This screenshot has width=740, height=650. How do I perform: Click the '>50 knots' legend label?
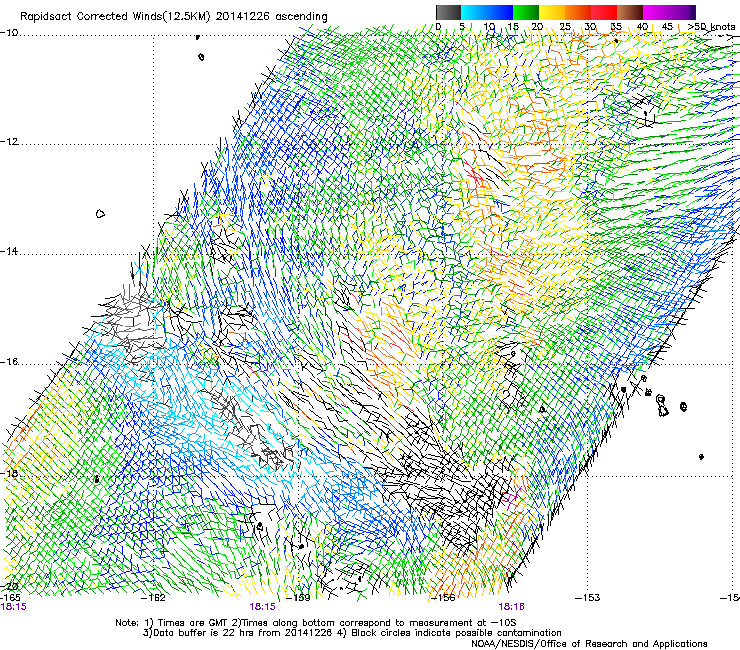coord(711,27)
